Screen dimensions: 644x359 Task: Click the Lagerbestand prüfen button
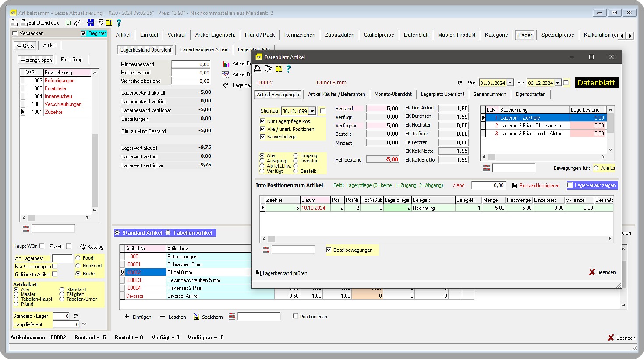point(281,273)
